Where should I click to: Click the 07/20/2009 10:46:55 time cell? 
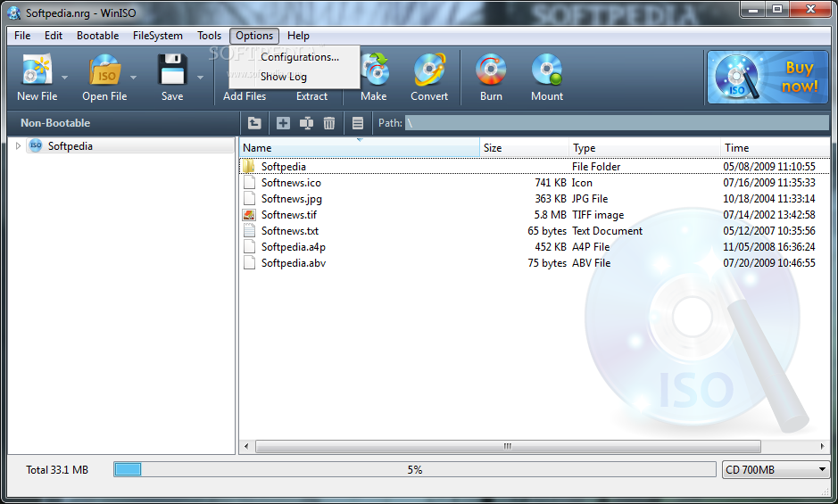point(769,262)
